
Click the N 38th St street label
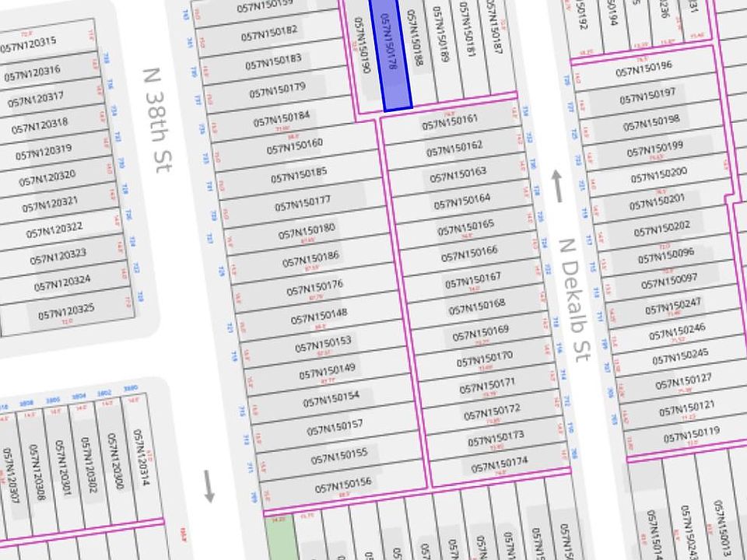tap(158, 121)
